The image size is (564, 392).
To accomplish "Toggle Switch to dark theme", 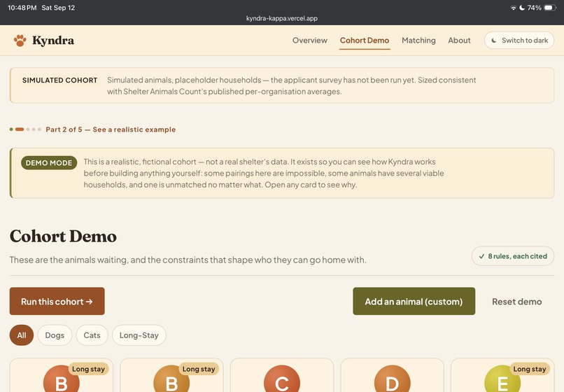I will (519, 41).
